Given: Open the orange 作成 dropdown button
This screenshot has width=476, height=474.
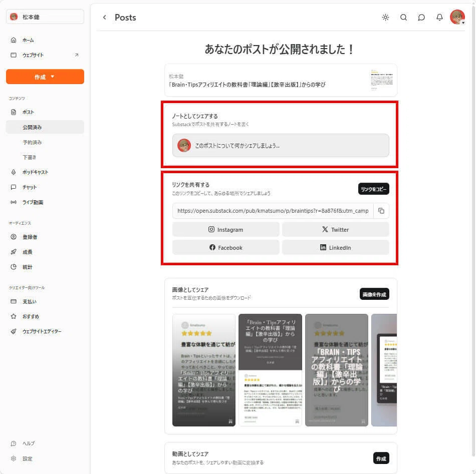Looking at the screenshot, I should tap(45, 77).
